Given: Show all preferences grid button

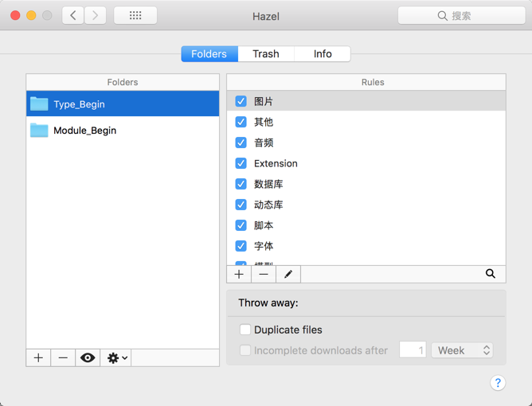Looking at the screenshot, I should pos(135,15).
